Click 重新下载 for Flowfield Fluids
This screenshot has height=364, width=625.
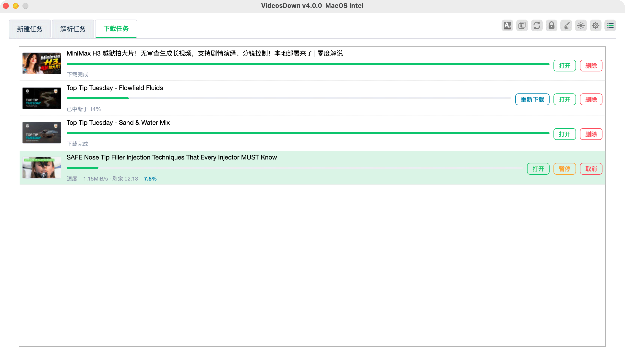coord(532,100)
